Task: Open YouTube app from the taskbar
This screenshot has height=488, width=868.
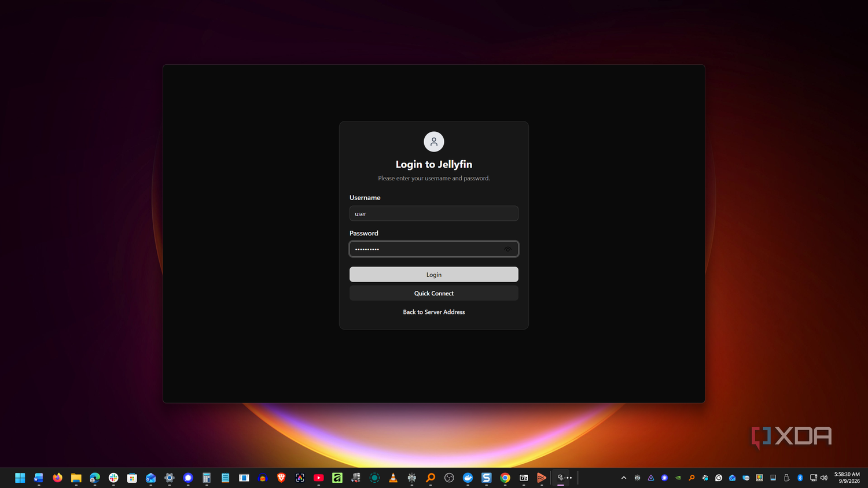Action: pos(319,478)
